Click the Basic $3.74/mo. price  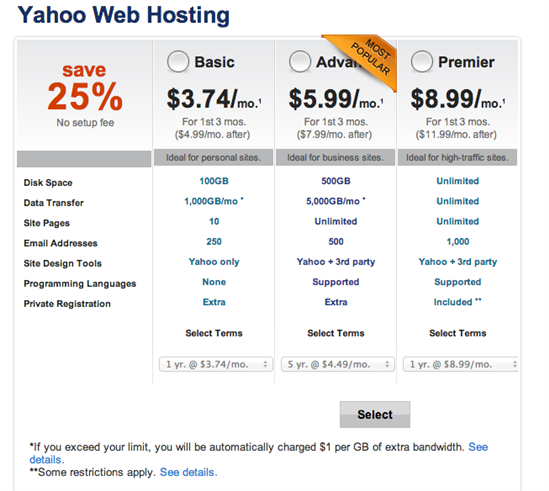pos(214,99)
